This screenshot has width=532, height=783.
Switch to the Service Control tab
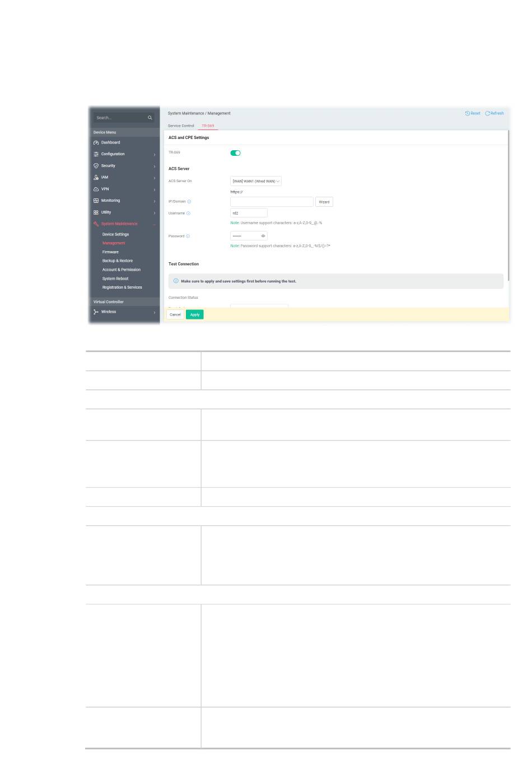pyautogui.click(x=181, y=126)
